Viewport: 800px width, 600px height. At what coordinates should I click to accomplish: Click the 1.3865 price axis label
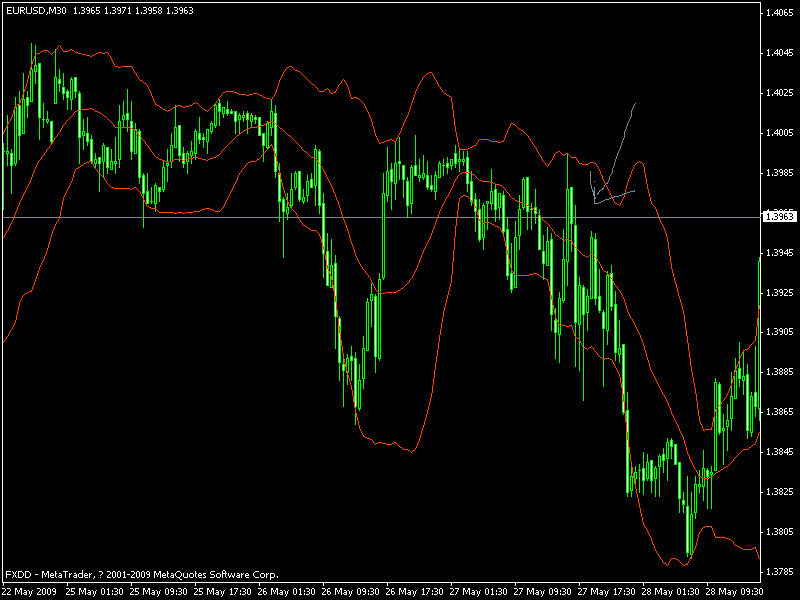tap(780, 412)
